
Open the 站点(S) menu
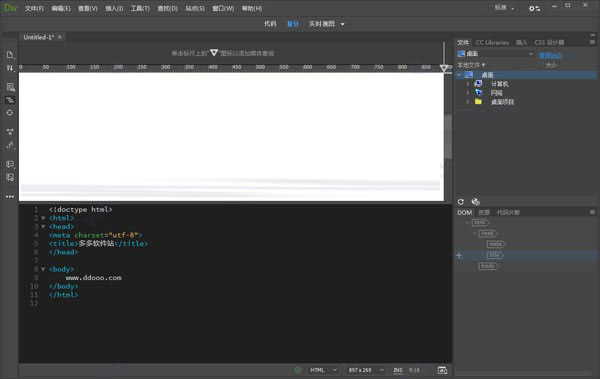pos(195,8)
